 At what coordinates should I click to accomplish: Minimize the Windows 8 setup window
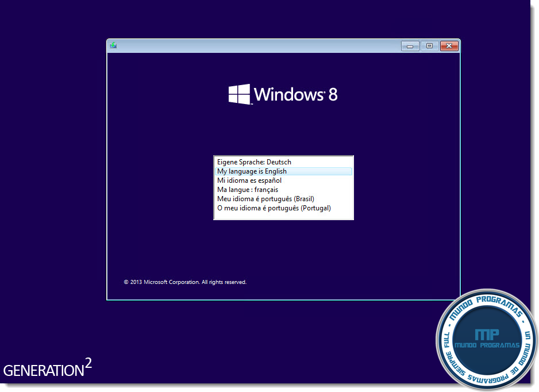[410, 46]
